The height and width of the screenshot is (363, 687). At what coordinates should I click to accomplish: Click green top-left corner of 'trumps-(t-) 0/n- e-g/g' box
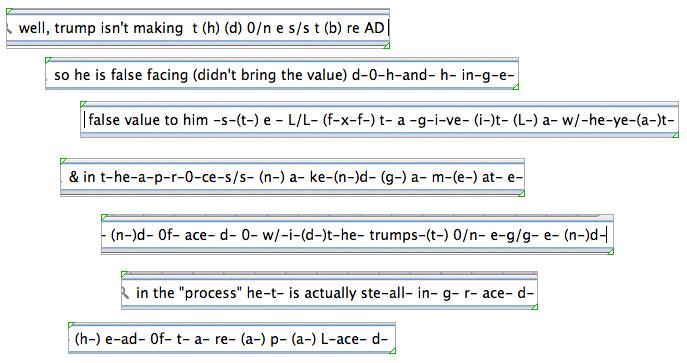point(105,217)
